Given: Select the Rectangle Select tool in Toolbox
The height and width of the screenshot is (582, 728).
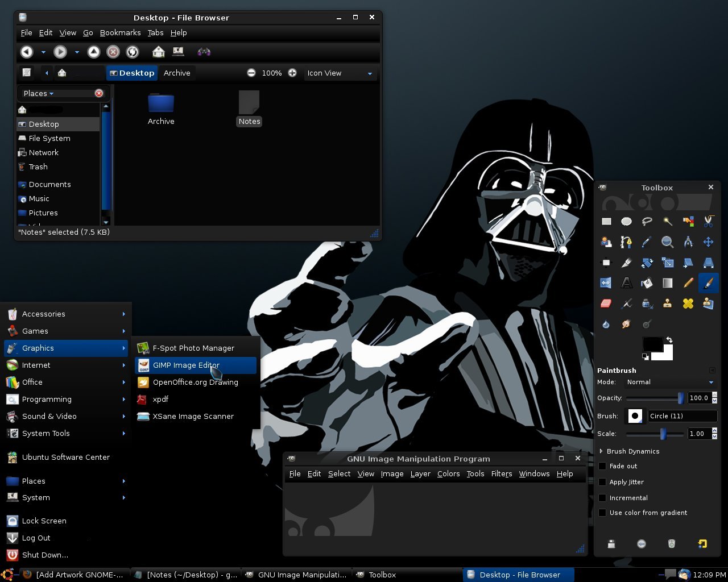Looking at the screenshot, I should tap(606, 222).
